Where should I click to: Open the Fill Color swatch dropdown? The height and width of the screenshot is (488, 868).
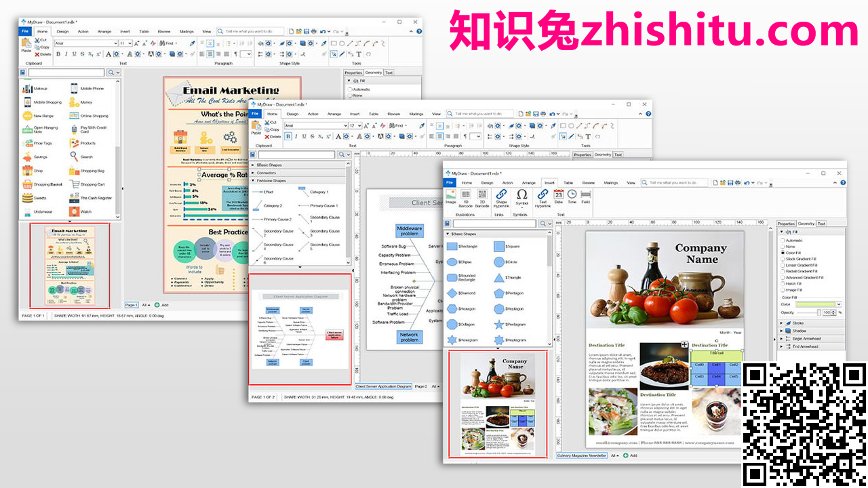(x=839, y=304)
